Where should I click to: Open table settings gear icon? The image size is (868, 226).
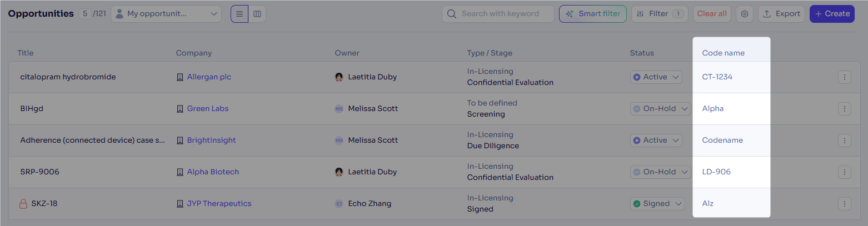[745, 14]
